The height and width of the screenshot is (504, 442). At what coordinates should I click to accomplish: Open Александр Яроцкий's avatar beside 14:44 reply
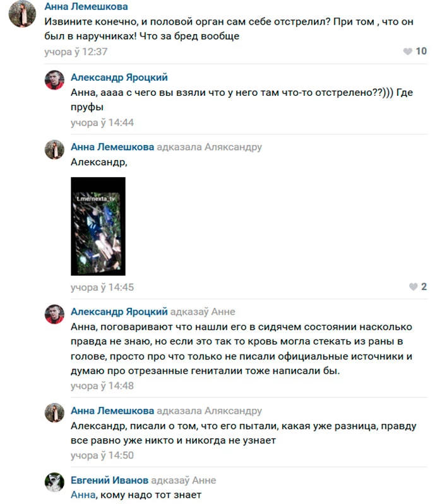54,79
